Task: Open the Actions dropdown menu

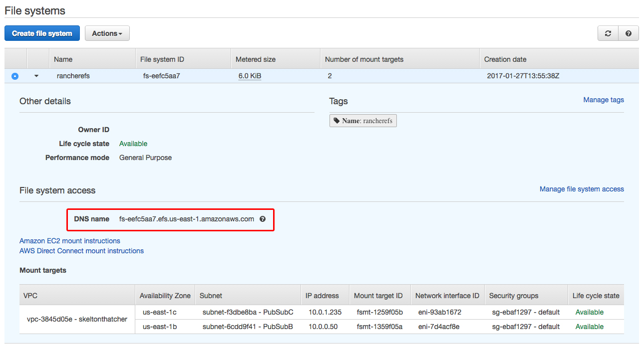Action: tap(107, 33)
